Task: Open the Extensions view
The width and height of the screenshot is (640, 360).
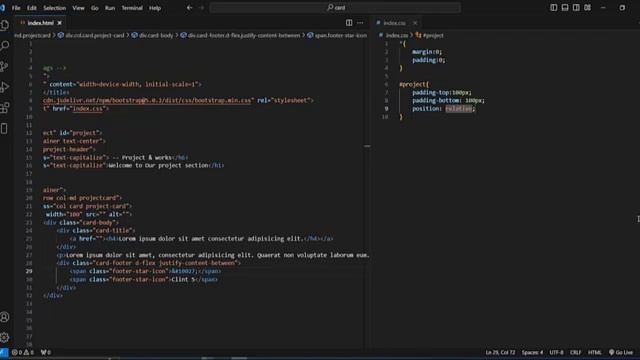Action: click(x=5, y=108)
